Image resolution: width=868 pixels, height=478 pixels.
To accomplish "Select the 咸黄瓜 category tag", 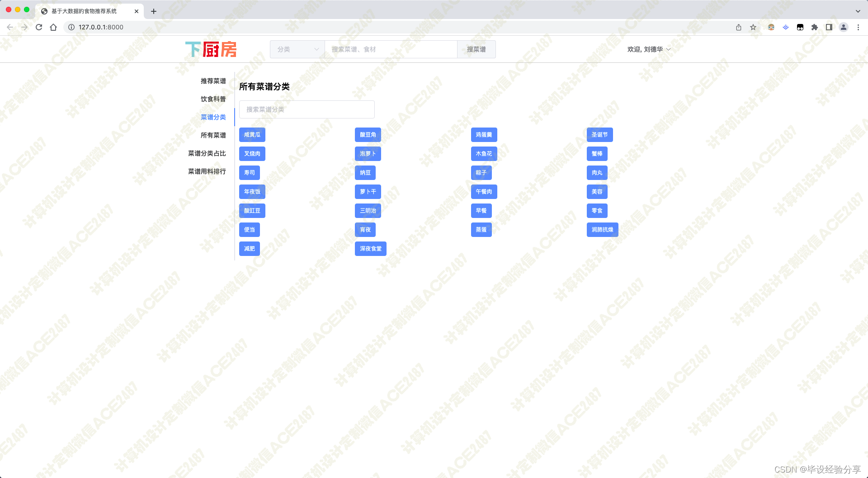I will click(x=252, y=135).
